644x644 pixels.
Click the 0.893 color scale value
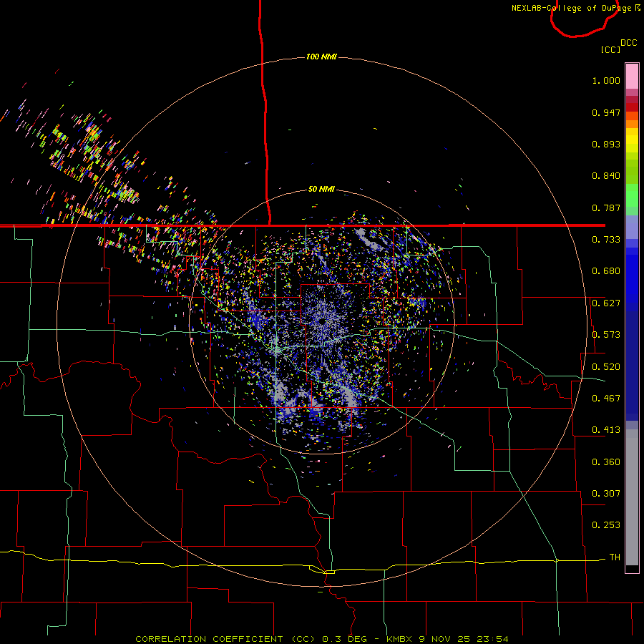[x=606, y=144]
